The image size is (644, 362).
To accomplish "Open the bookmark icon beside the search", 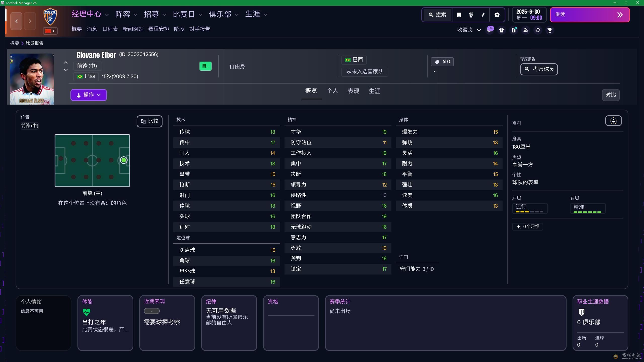I will pyautogui.click(x=459, y=15).
